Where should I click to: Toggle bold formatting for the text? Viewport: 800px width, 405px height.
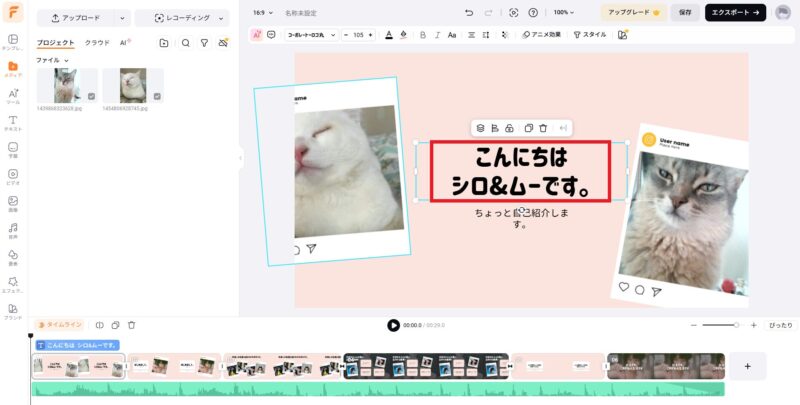point(423,34)
